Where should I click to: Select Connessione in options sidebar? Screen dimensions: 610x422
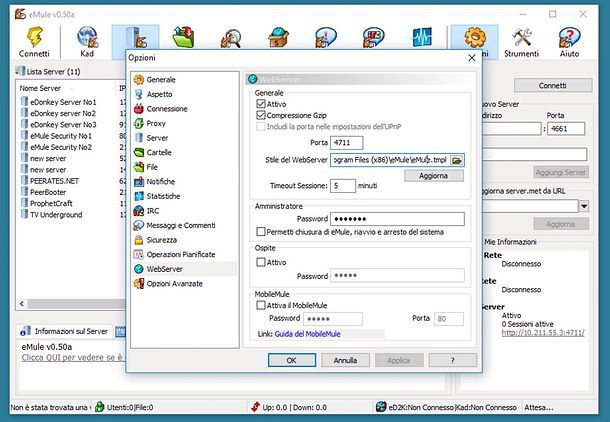[166, 108]
